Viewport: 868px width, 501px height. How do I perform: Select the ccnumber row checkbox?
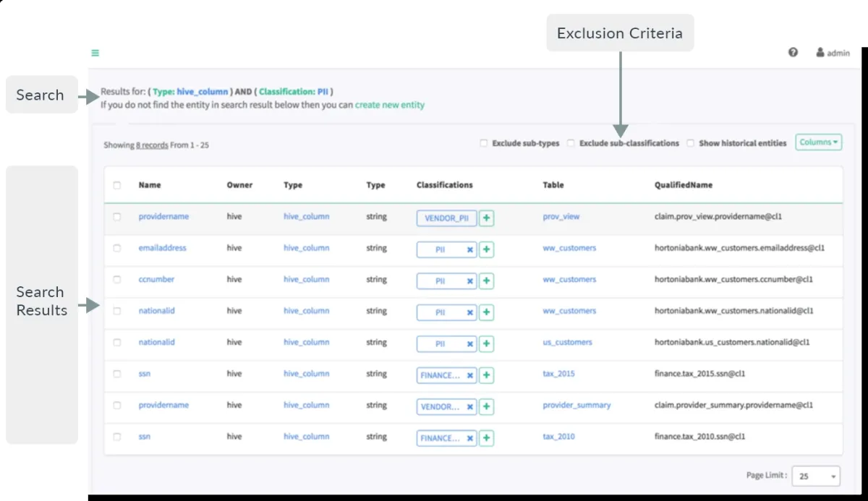116,279
